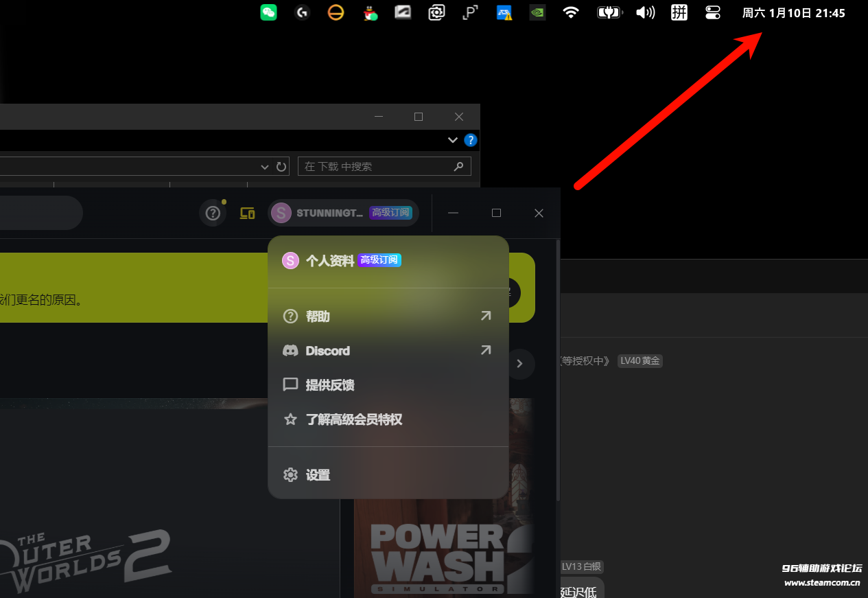This screenshot has width=868, height=598.
Task: Click 提供反馈 feedback entry
Action: [x=329, y=385]
